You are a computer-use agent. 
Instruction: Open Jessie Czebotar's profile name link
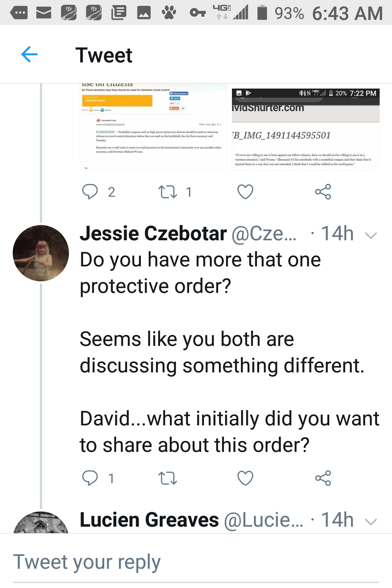(153, 233)
